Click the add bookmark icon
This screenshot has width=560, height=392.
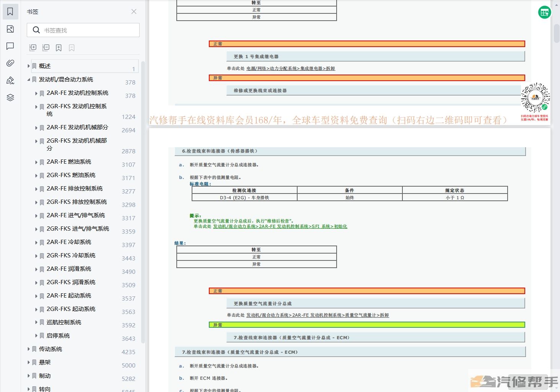[x=59, y=48]
